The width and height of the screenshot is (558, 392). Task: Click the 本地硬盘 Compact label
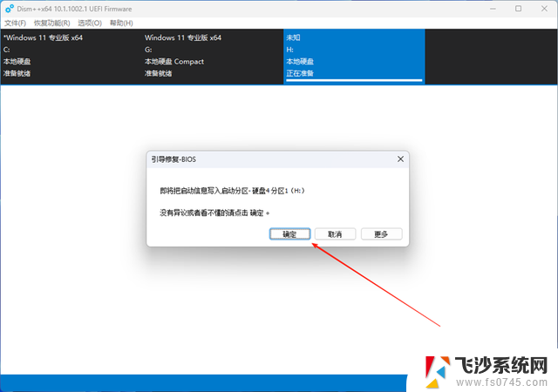174,62
